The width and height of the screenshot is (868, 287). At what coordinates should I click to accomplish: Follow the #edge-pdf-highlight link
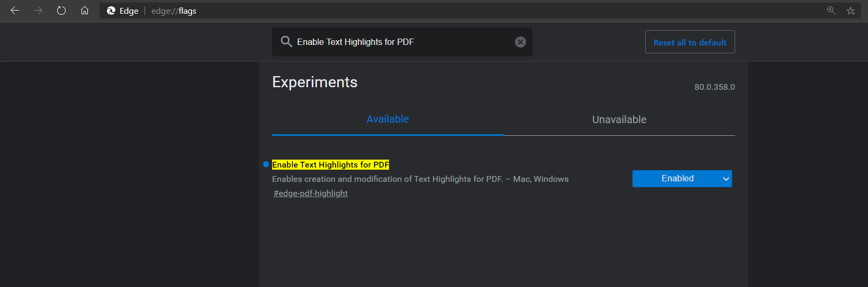[x=311, y=193]
